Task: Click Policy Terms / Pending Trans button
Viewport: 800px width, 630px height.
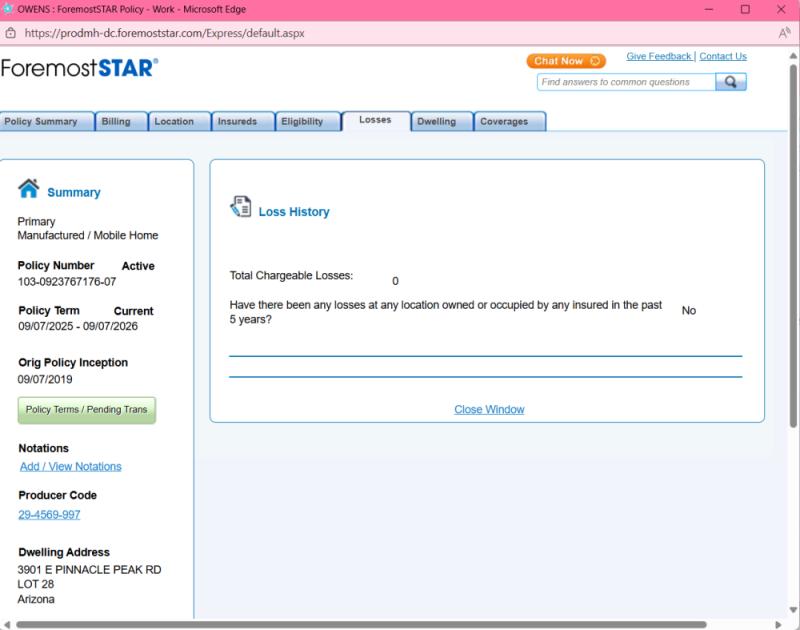Action: click(x=87, y=410)
